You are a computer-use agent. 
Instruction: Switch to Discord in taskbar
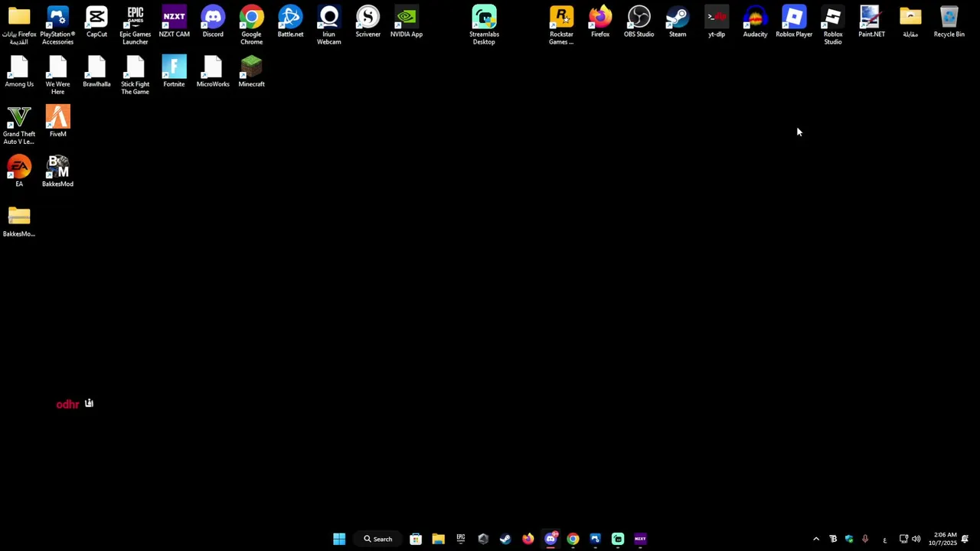point(550,539)
